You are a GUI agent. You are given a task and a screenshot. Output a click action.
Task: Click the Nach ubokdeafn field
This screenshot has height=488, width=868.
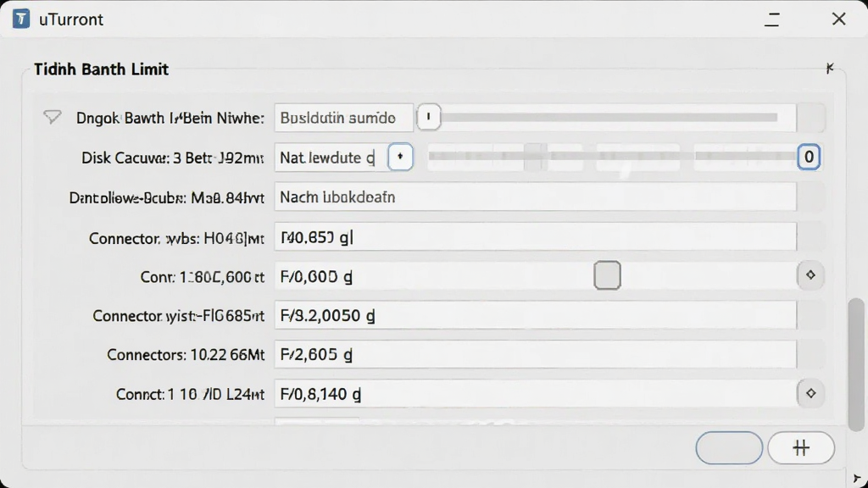536,197
